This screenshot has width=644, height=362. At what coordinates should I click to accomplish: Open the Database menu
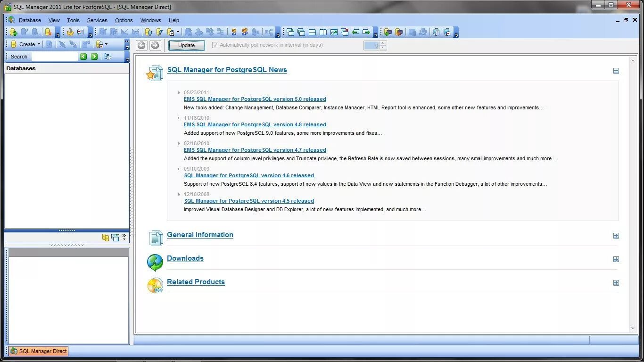(30, 20)
